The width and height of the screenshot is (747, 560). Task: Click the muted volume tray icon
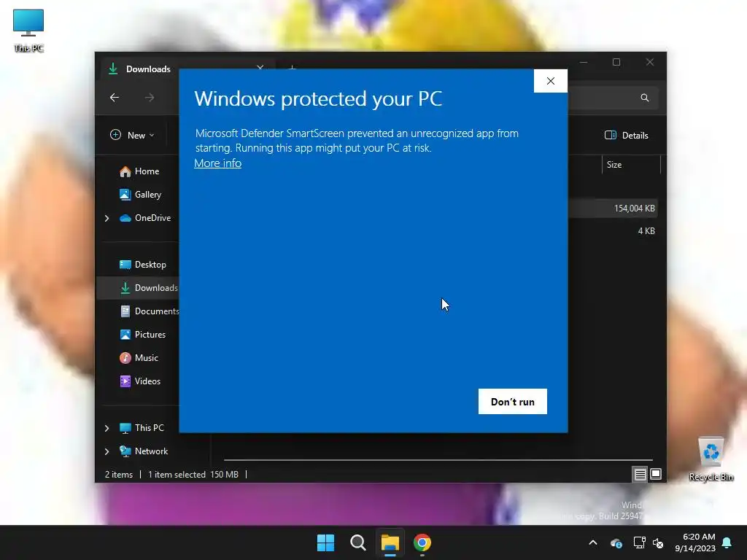point(659,542)
